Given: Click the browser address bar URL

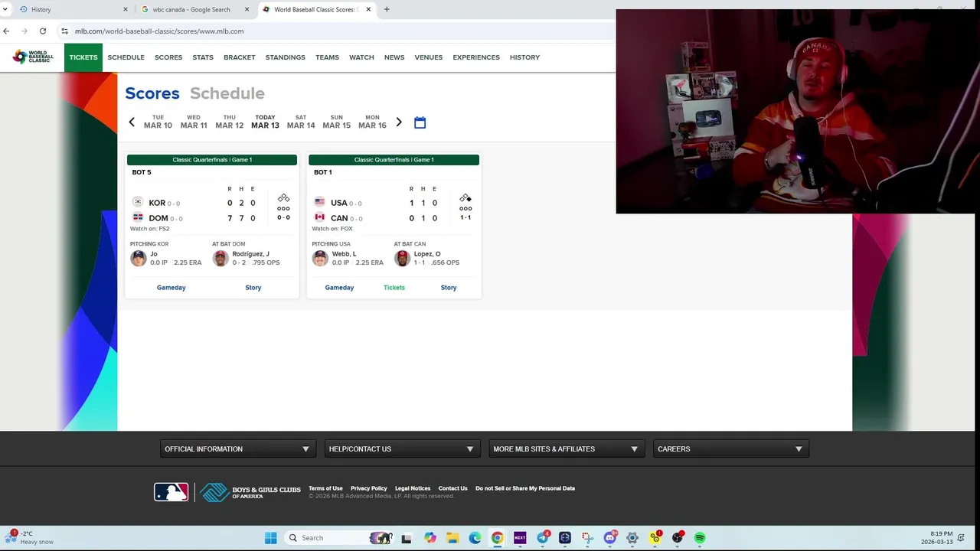Looking at the screenshot, I should 159,31.
